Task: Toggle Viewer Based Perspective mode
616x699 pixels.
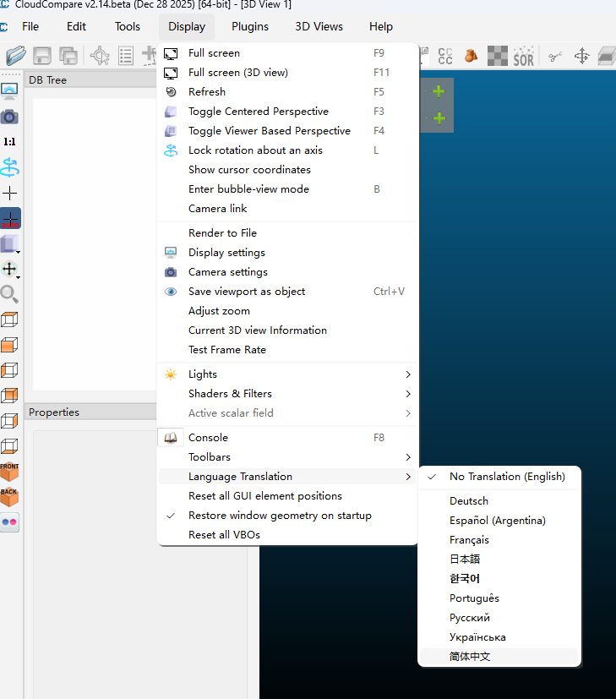Action: (287, 131)
